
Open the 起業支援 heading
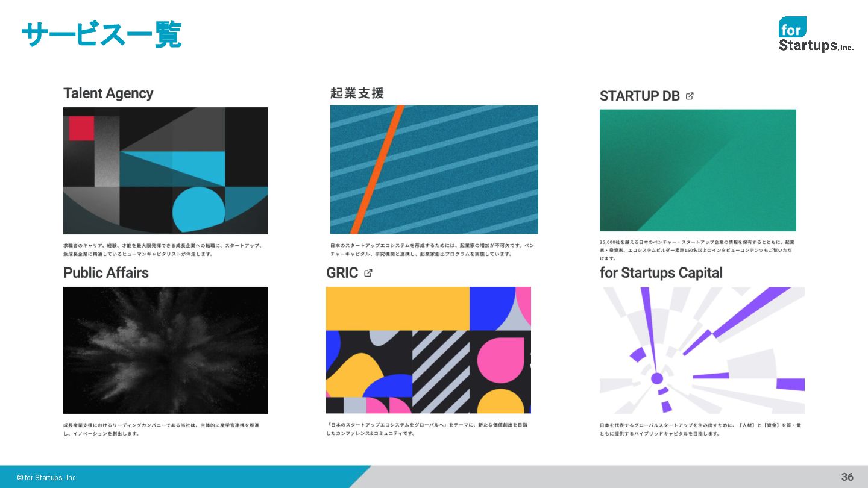(357, 93)
